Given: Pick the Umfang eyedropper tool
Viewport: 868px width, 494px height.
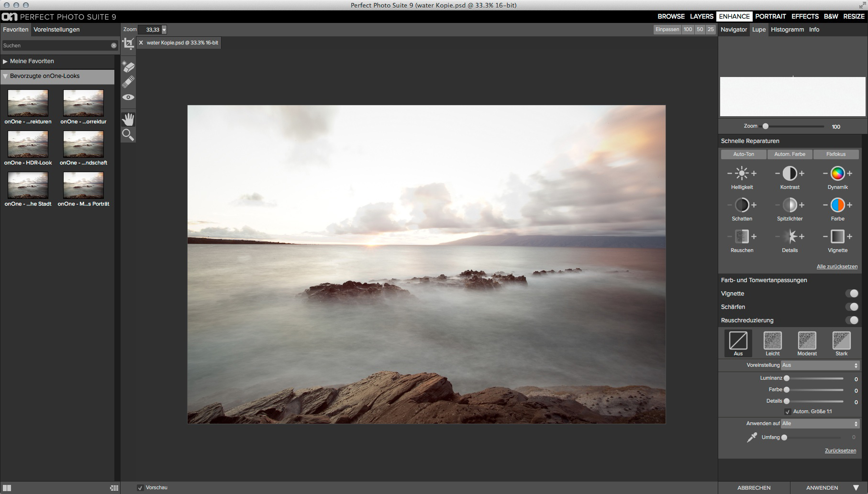Looking at the screenshot, I should pos(752,438).
